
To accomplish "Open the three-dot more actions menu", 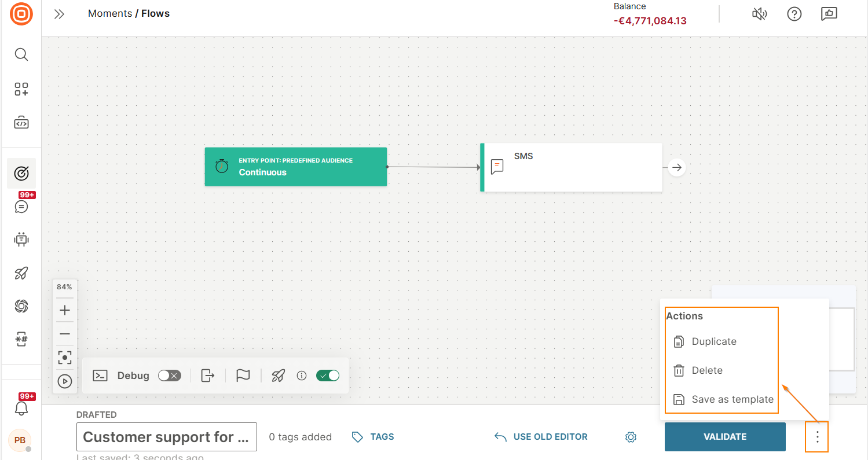I will pyautogui.click(x=818, y=437).
